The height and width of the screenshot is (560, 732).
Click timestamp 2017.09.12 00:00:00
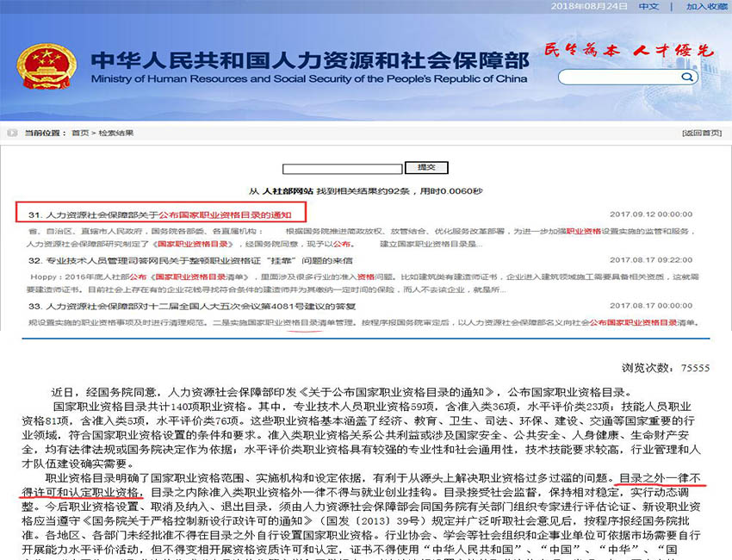tap(651, 215)
